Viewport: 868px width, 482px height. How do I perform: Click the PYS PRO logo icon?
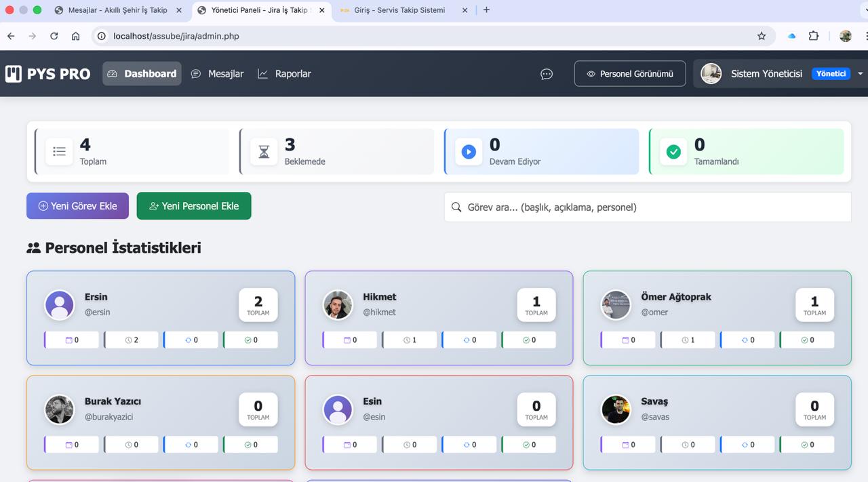tap(12, 73)
